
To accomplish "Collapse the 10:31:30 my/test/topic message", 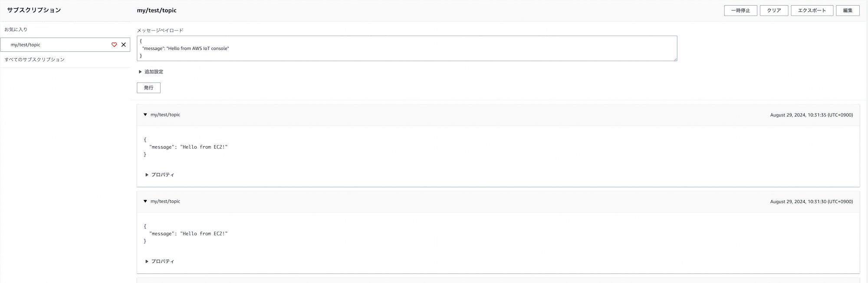I will [145, 201].
